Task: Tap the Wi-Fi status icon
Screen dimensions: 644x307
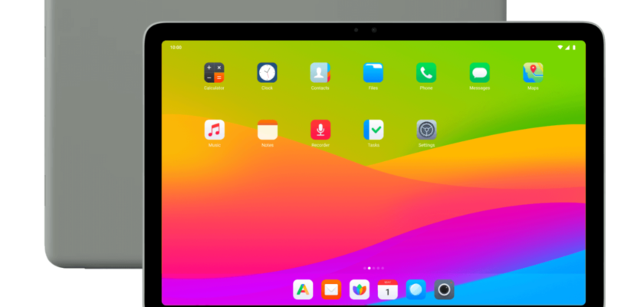Action: pyautogui.click(x=560, y=48)
